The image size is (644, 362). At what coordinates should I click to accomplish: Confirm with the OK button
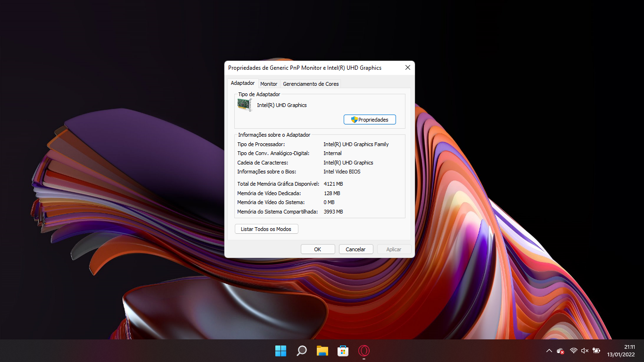[x=318, y=249]
